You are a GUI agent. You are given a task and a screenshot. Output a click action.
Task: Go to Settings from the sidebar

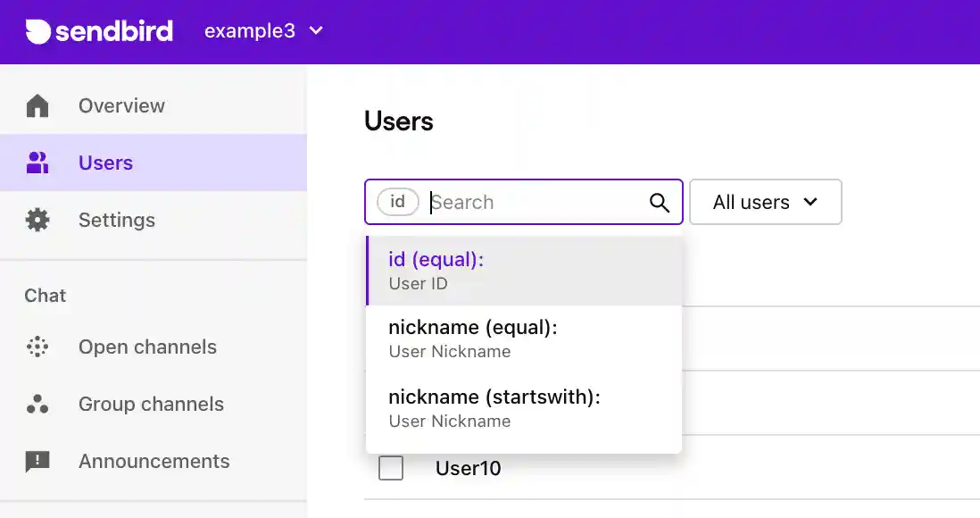pos(117,220)
